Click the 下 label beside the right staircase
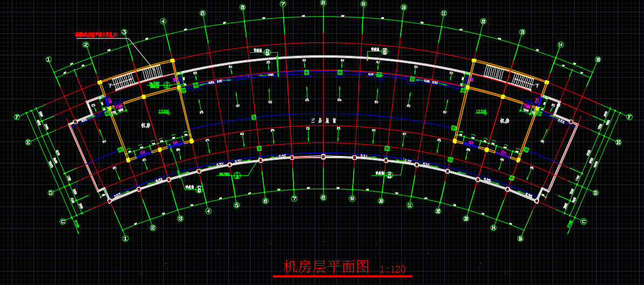The width and height of the screenshot is (644, 285). point(537,86)
